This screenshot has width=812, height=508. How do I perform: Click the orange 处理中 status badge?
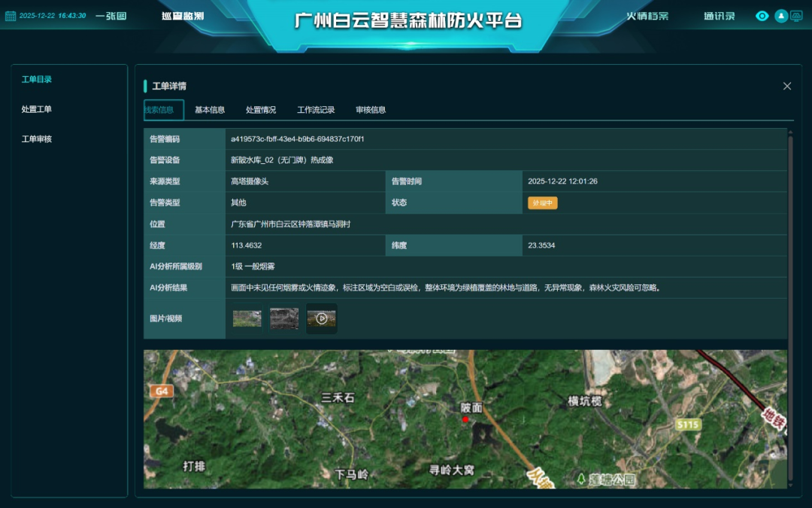542,202
